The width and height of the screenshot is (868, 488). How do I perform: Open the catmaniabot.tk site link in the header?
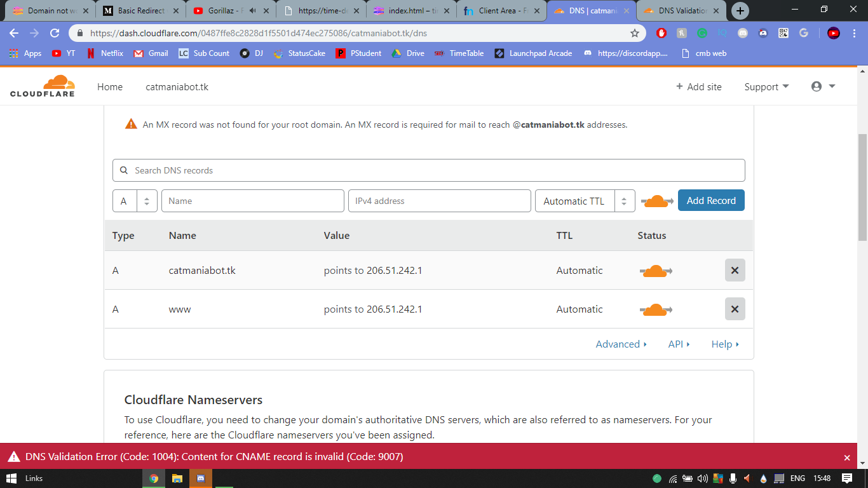177,87
